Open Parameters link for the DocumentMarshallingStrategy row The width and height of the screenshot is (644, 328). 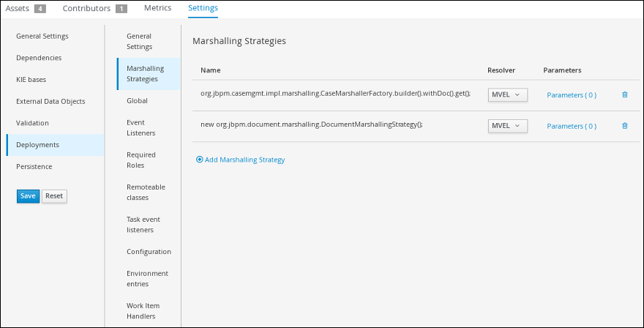pos(572,126)
